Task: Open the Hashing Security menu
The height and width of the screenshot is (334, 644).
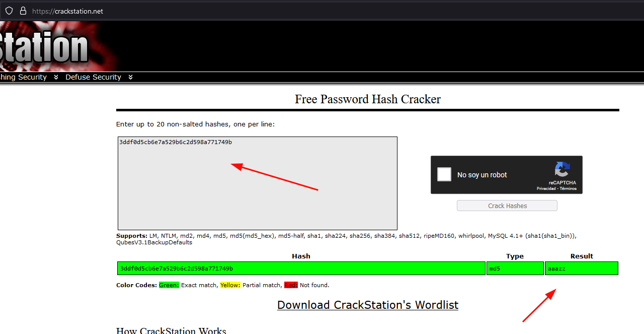Action: [23, 77]
